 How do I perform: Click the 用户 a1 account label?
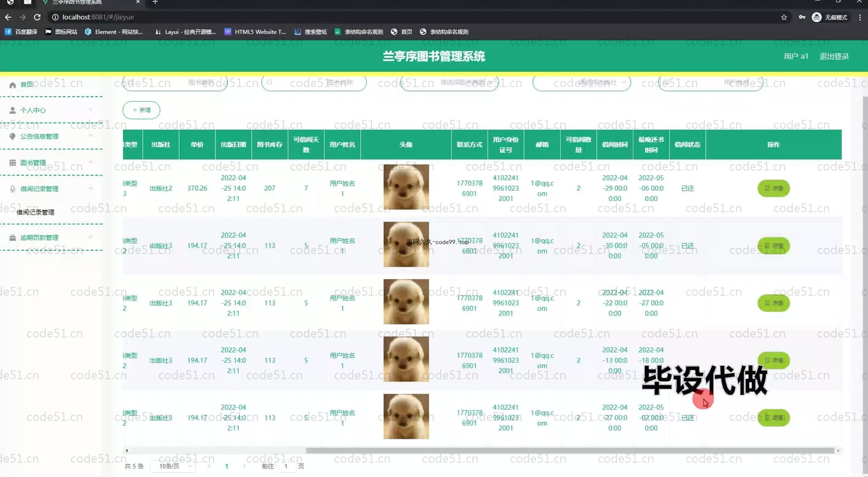795,56
